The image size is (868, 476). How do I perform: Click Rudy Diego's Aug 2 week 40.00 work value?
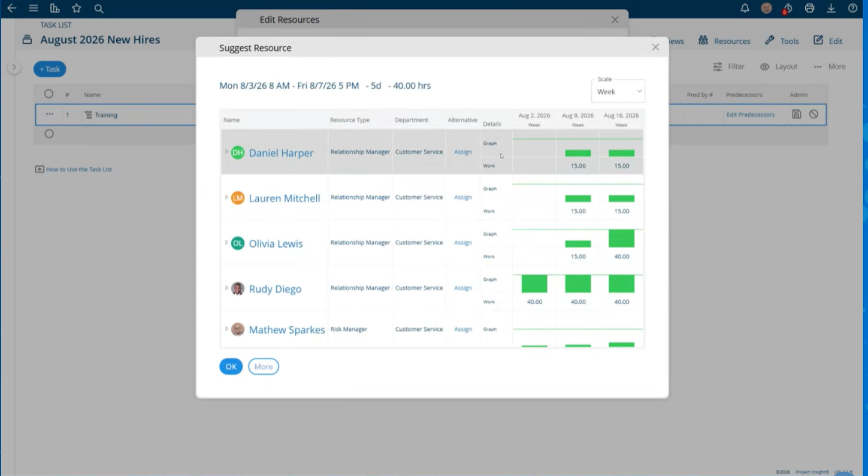click(534, 302)
